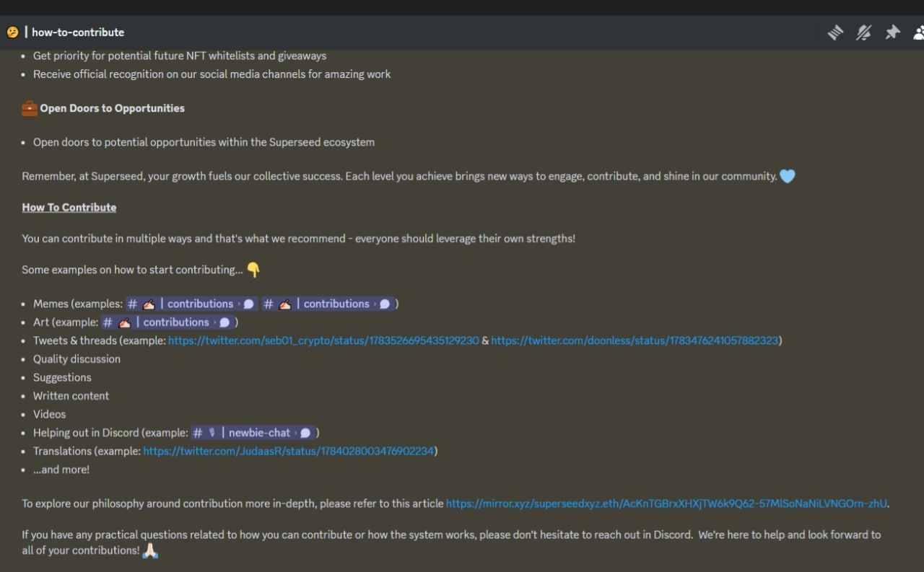The image size is (924, 572).
Task: Open the newbie-chat channel mention
Action: coord(252,433)
